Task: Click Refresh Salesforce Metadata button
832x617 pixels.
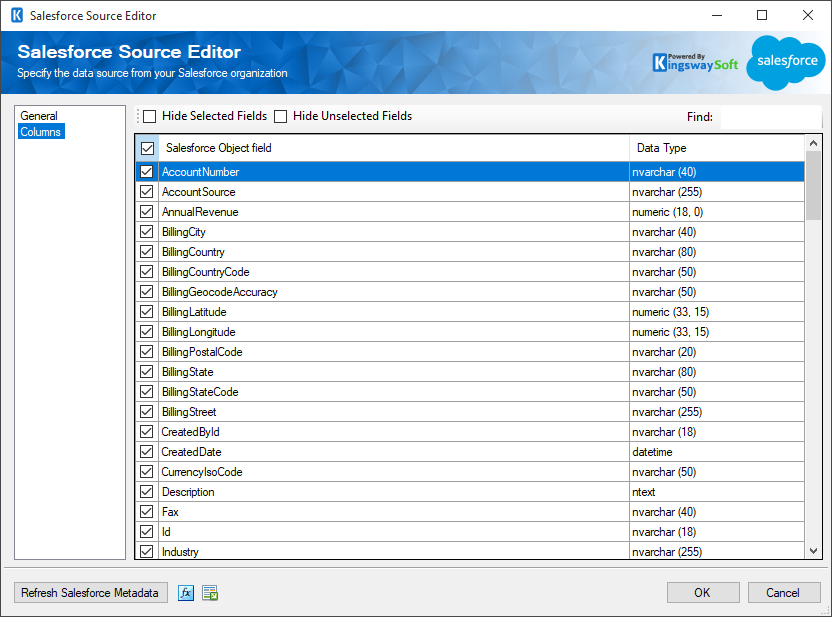Action: [90, 593]
